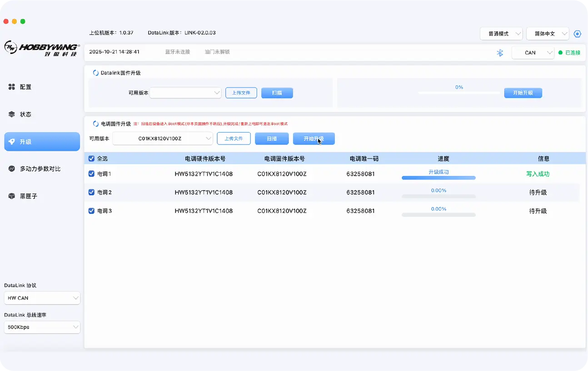
Task: Click the 黑匣子 box icon
Action: pos(12,196)
